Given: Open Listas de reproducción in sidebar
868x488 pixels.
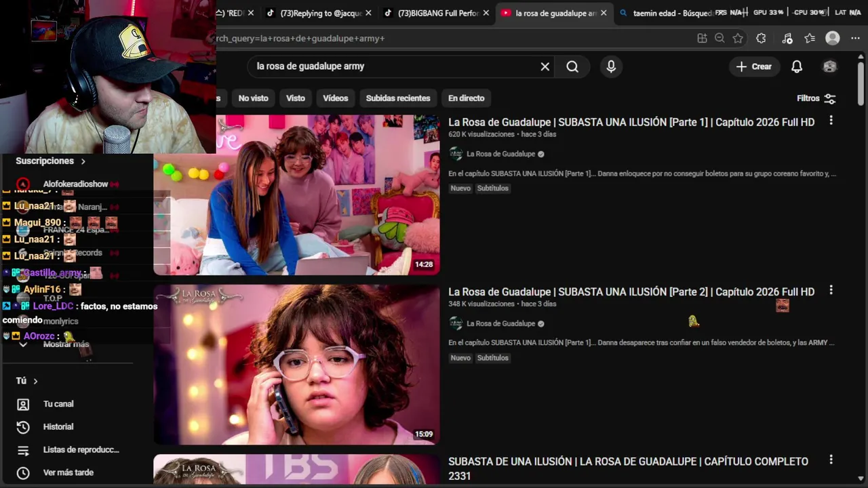Looking at the screenshot, I should tap(81, 450).
